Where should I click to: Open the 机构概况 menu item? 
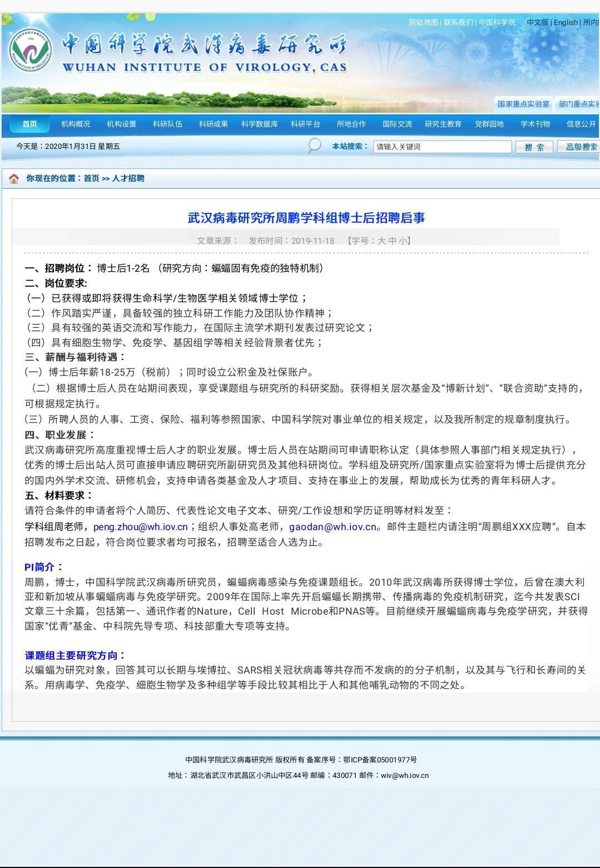[x=76, y=124]
